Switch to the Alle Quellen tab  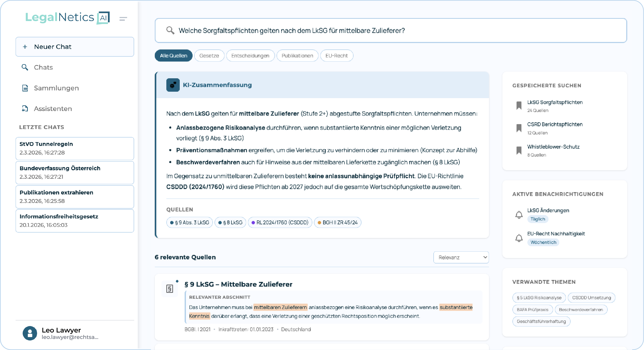click(x=173, y=55)
